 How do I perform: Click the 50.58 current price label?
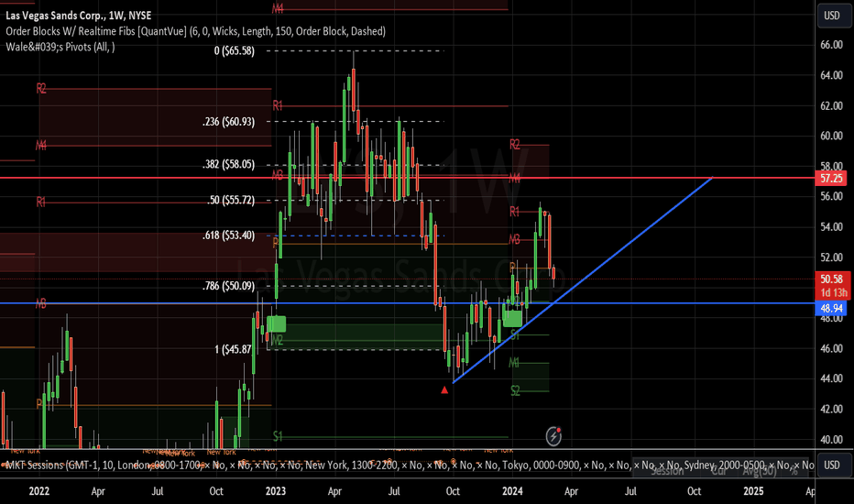pyautogui.click(x=831, y=279)
